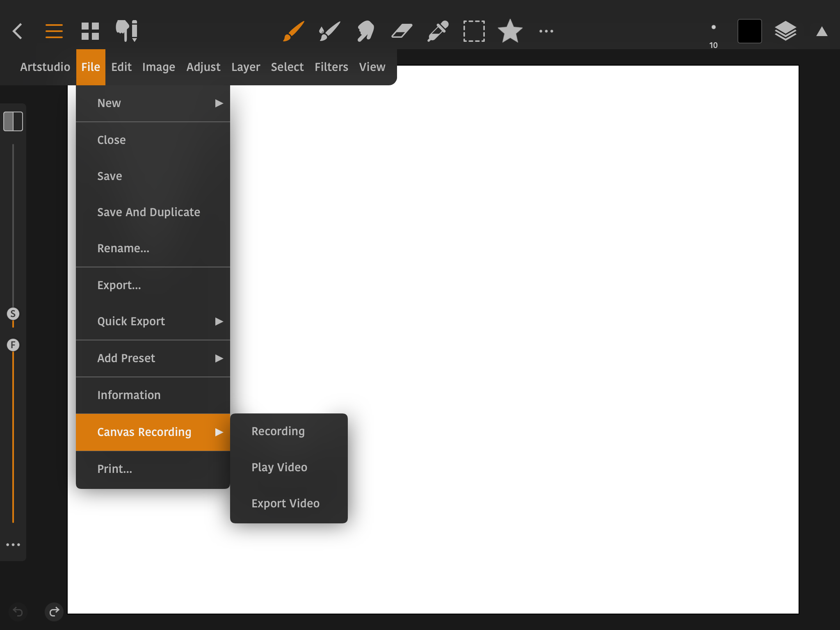Toggle the split panel sidebar button
Screen dimensions: 840x630
coord(13,121)
